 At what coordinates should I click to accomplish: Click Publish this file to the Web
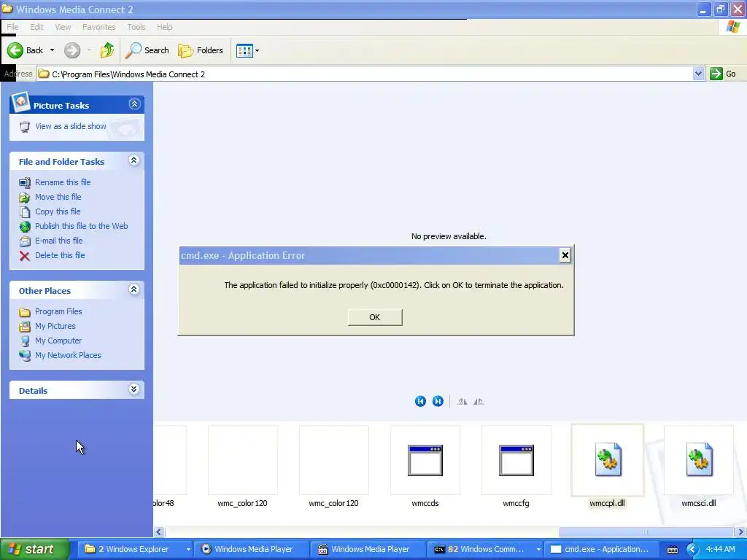pyautogui.click(x=82, y=226)
